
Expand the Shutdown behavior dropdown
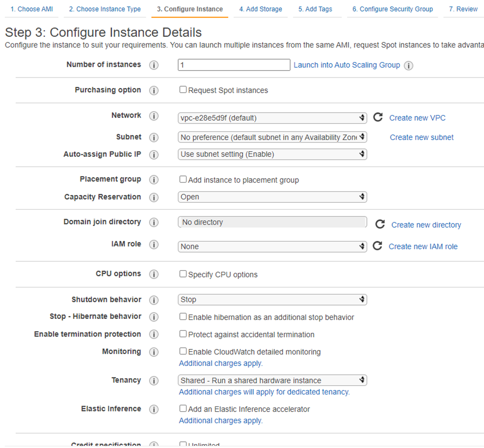272,300
